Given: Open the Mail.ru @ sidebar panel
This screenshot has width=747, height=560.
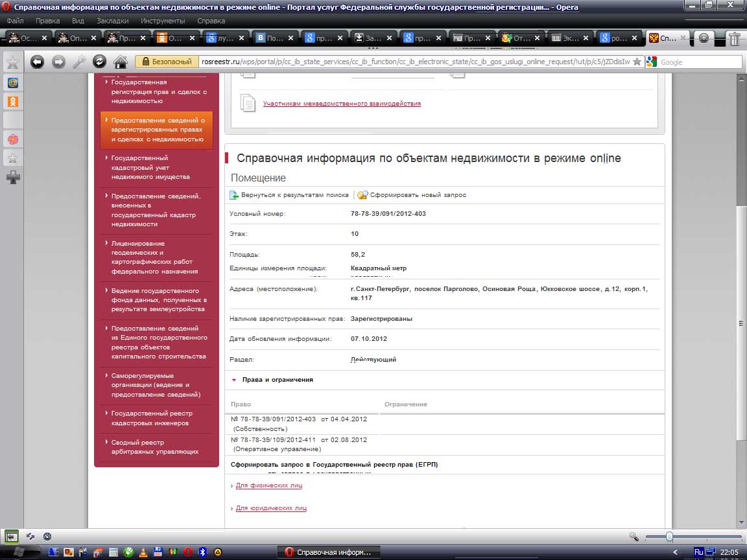Looking at the screenshot, I should pyautogui.click(x=12, y=83).
